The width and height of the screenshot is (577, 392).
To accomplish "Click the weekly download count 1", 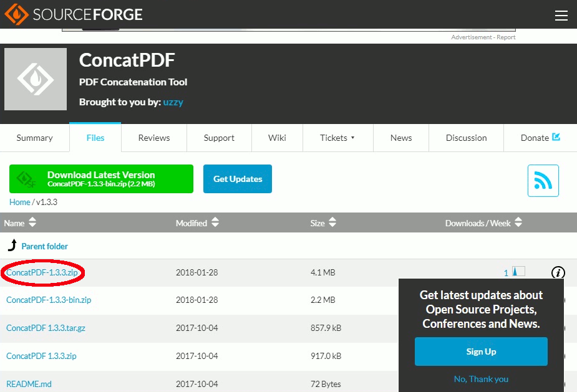I will [506, 273].
